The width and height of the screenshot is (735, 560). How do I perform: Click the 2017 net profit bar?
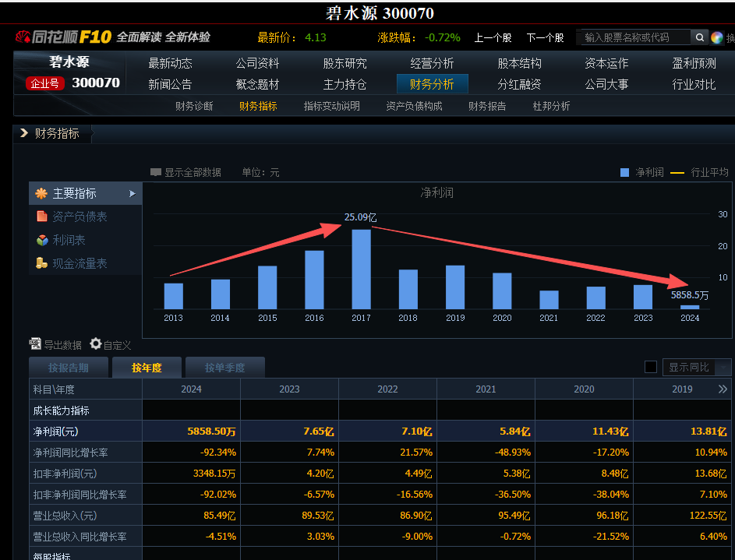(362, 269)
